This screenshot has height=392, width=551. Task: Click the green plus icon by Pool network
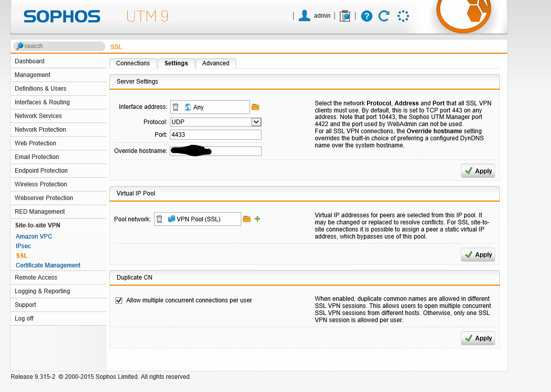[x=258, y=219]
